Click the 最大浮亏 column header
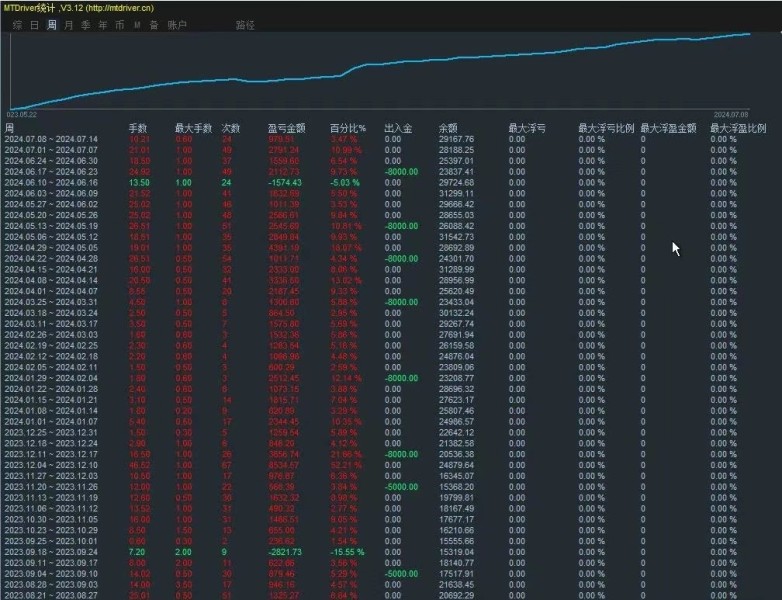This screenshot has width=782, height=600. 527,128
